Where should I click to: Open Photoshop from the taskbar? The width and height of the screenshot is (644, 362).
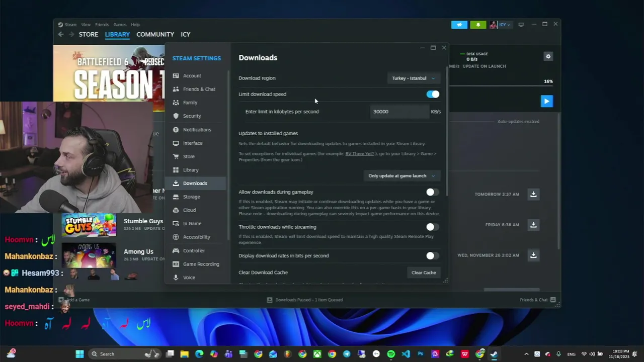coord(420,354)
